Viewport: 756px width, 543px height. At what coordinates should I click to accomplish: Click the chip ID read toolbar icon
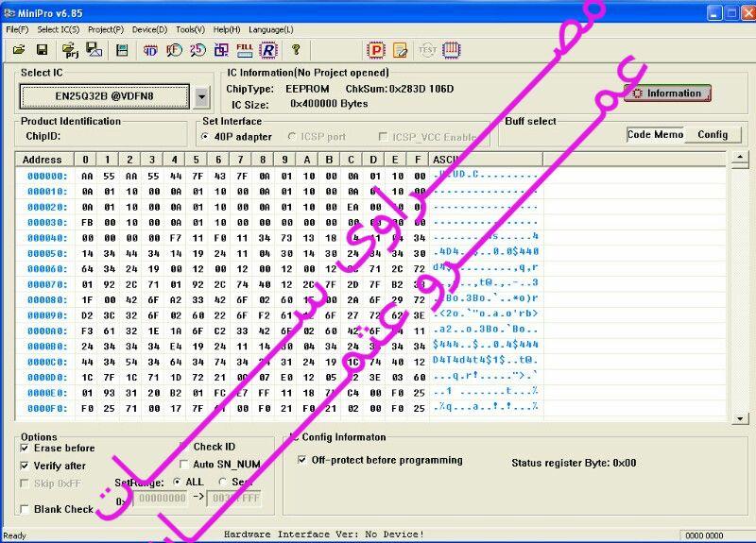click(x=150, y=50)
